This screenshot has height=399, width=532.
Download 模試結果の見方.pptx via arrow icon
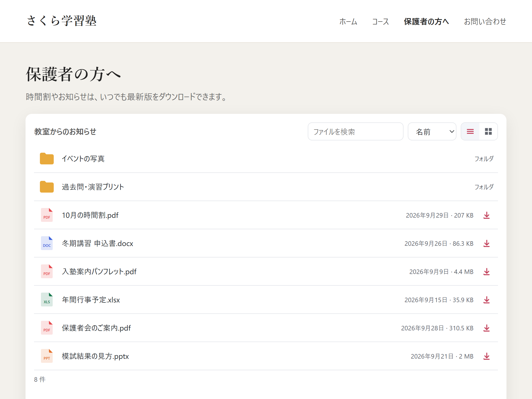click(487, 356)
